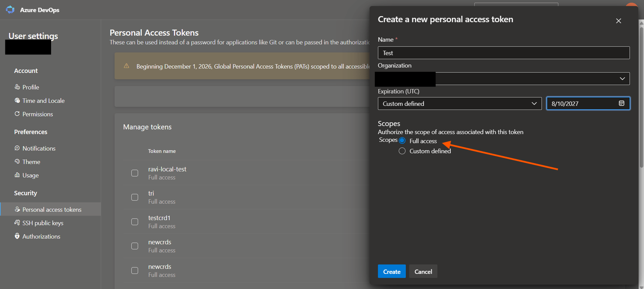Click the dialog vertical scrollbar
Screen dimensions: 644x289
[x=641, y=97]
